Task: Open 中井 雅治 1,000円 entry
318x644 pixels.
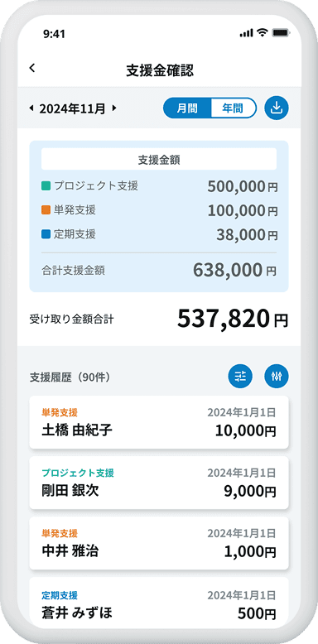Action: 159,543
